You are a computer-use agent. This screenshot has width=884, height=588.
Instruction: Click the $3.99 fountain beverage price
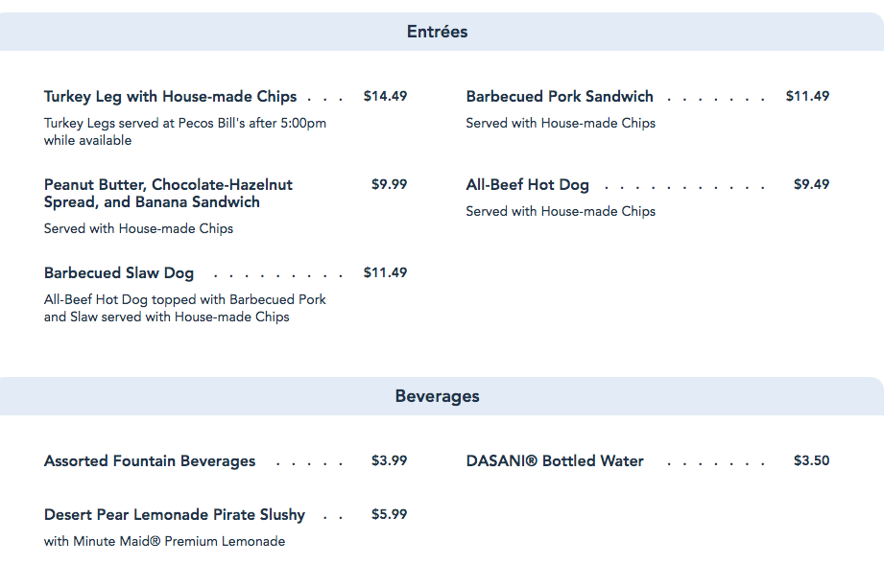pos(389,460)
